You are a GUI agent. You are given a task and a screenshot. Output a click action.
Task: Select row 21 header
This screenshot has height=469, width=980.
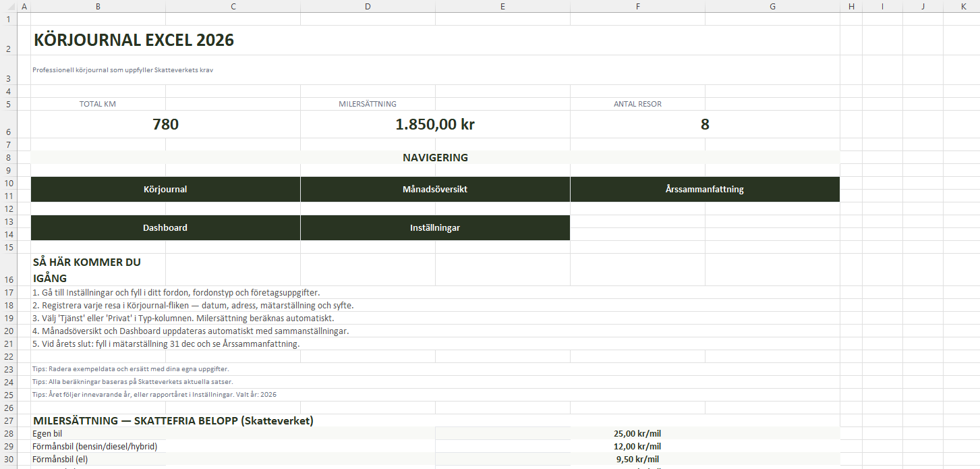pyautogui.click(x=7, y=343)
